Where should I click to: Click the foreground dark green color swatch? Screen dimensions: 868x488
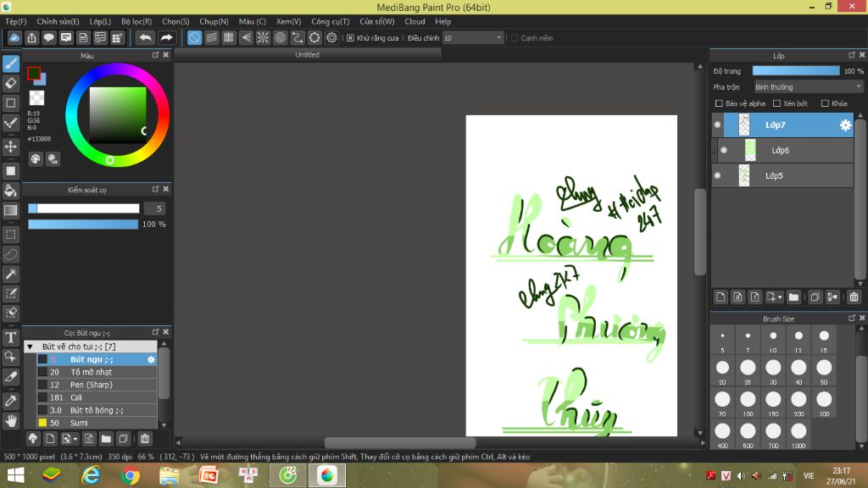click(x=34, y=73)
